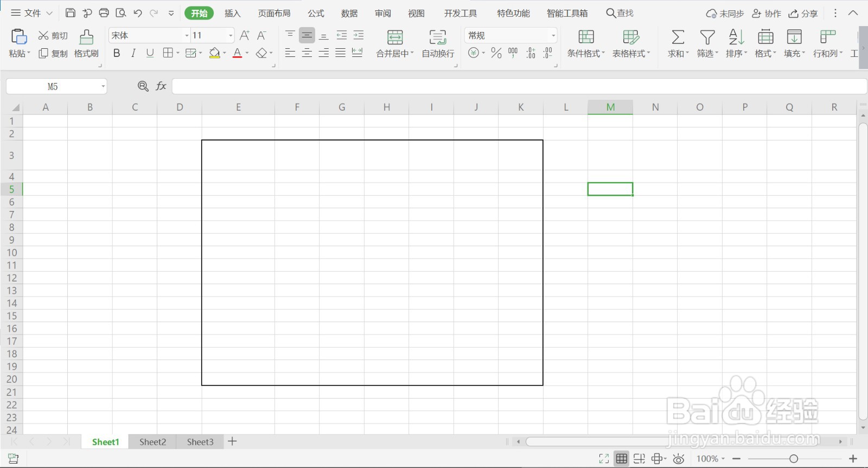Image resolution: width=868 pixels, height=468 pixels.
Task: Click 查找 search button
Action: (620, 13)
